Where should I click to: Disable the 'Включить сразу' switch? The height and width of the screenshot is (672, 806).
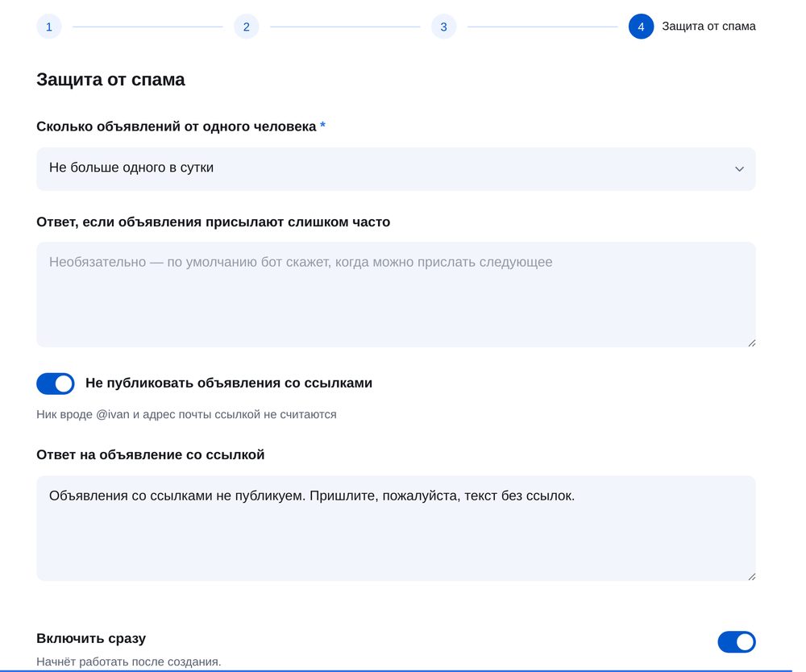pyautogui.click(x=737, y=641)
